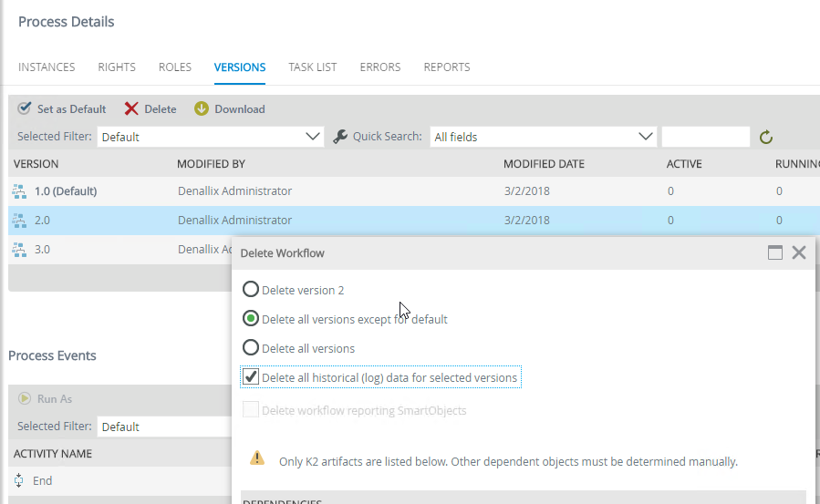Screen dimensions: 820x504
Task: Sort by the Activity Name column header
Action: point(53,454)
